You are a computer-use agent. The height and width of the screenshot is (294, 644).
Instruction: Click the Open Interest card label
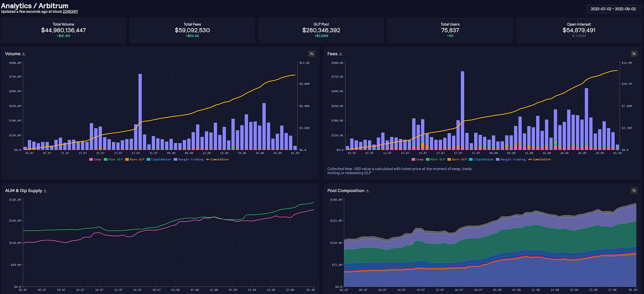[x=579, y=24]
